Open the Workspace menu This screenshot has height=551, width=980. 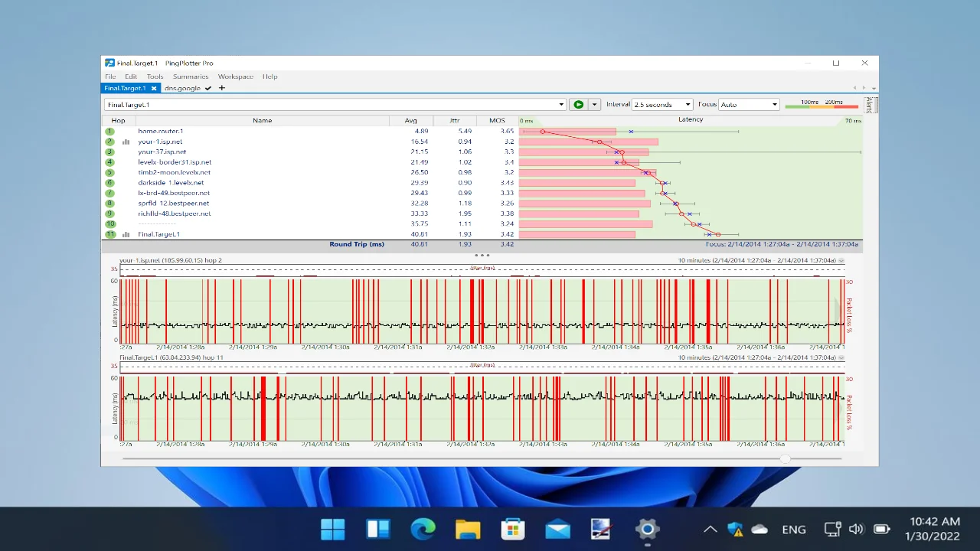tap(236, 77)
